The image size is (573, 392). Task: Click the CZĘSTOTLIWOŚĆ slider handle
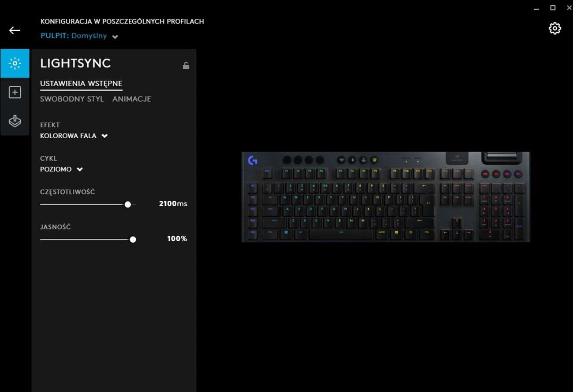128,204
